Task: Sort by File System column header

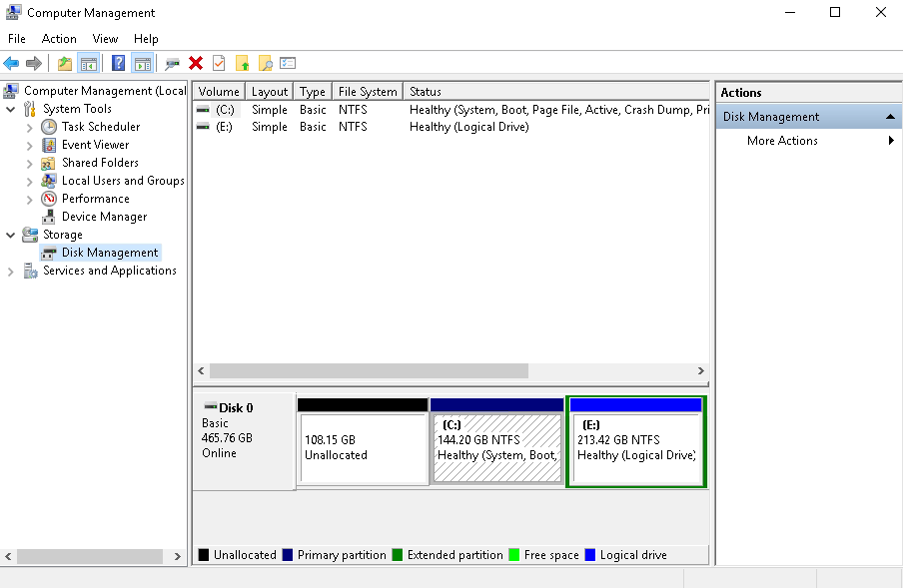Action: [368, 92]
